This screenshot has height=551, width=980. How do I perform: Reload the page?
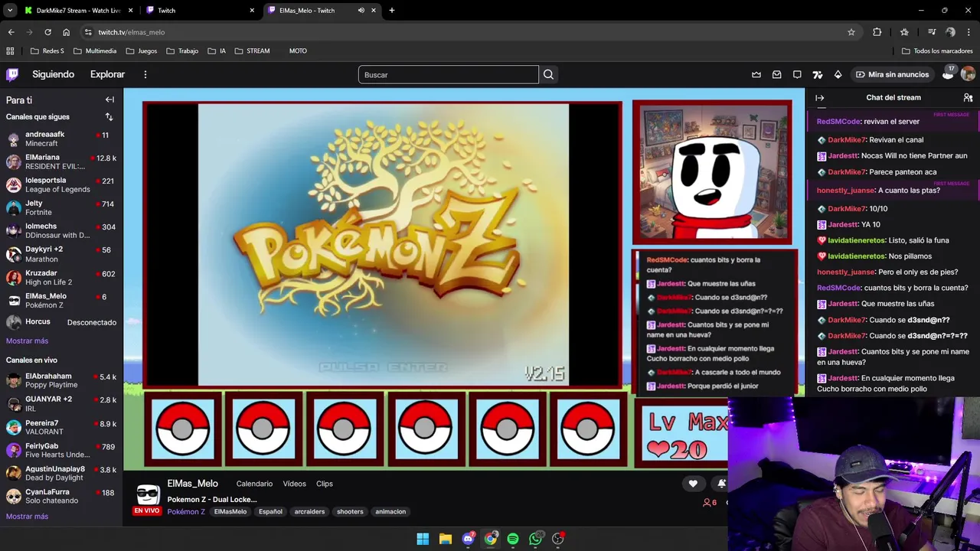tap(47, 32)
